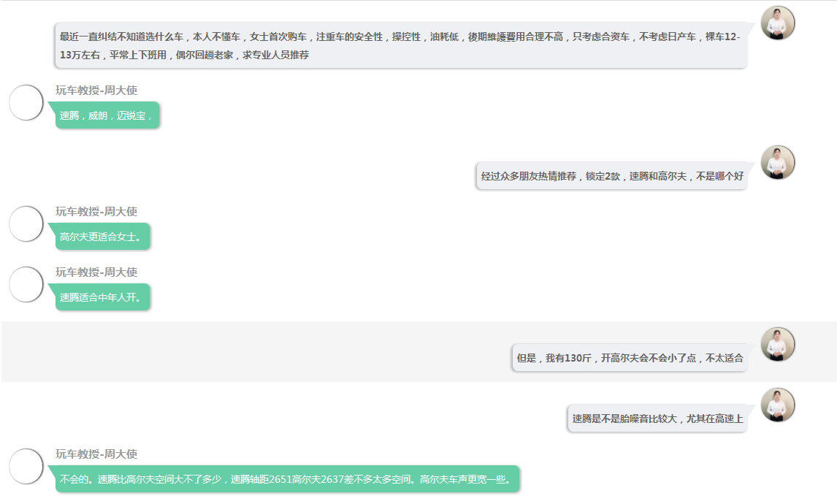Select the 速腾胎噪音比较大 question bubble

657,419
